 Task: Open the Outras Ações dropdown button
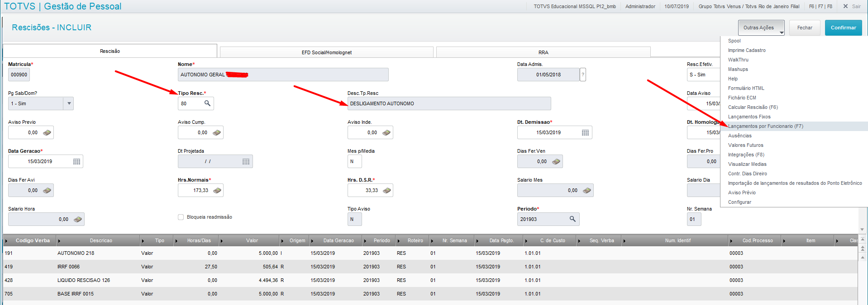coord(762,28)
